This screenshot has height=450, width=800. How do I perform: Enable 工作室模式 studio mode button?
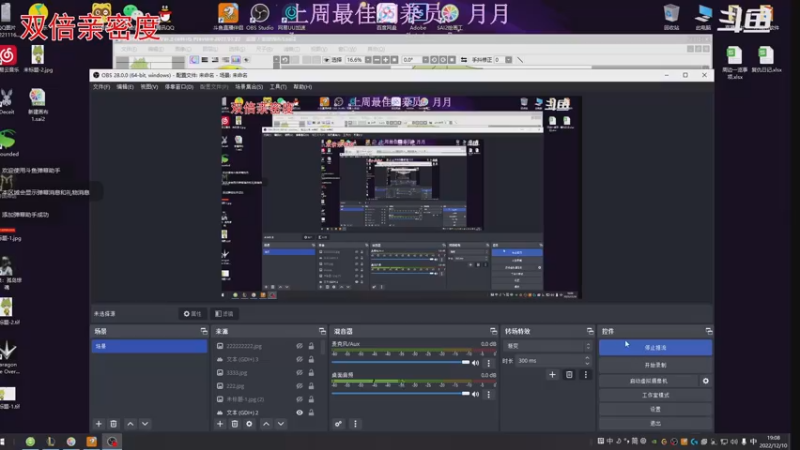(x=655, y=395)
